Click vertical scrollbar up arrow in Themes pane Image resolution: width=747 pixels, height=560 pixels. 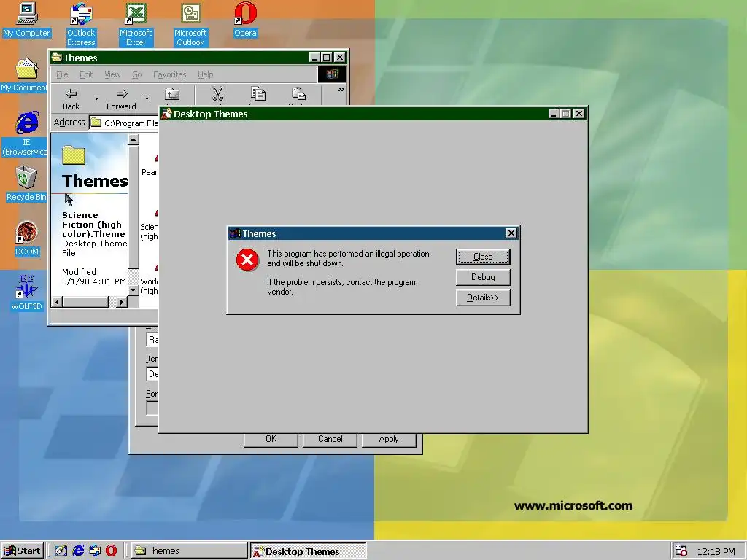coord(133,139)
